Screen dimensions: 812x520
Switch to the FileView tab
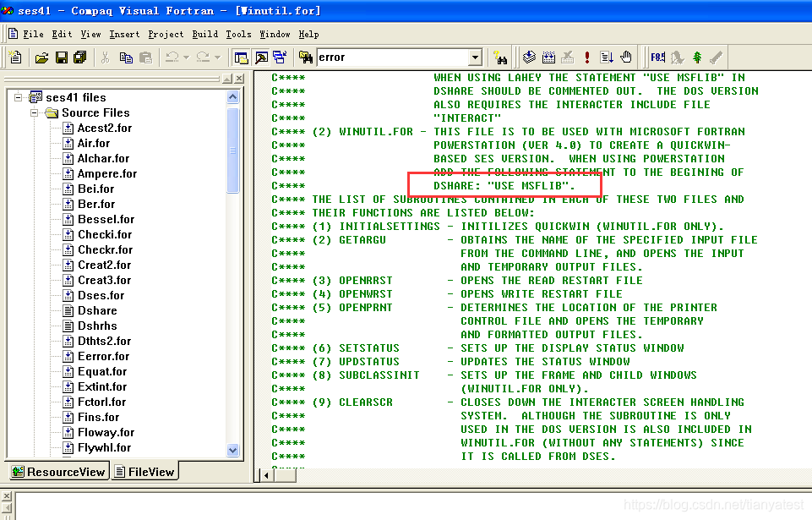pyautogui.click(x=144, y=472)
